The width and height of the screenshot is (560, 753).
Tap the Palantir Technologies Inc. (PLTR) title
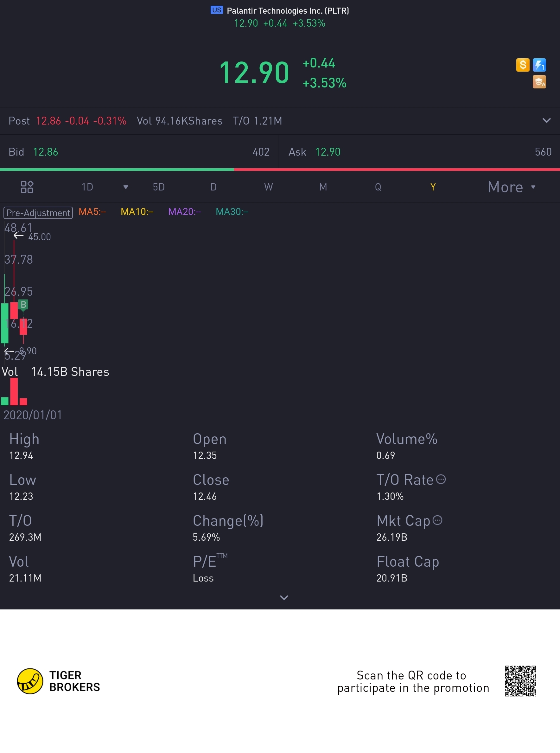(288, 10)
